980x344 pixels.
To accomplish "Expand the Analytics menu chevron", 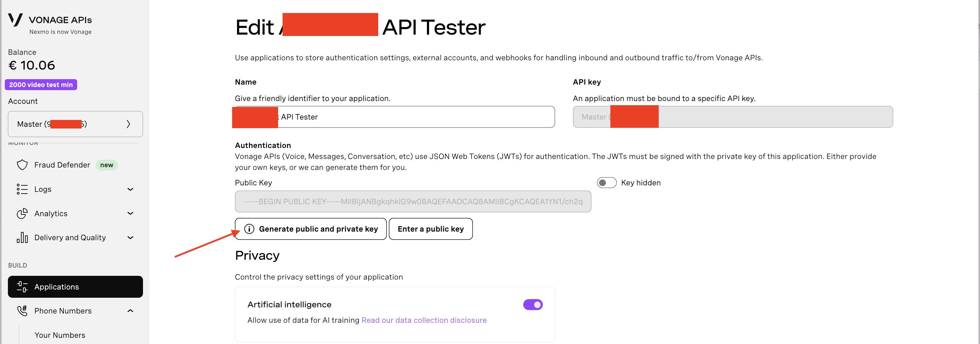I will (x=130, y=213).
